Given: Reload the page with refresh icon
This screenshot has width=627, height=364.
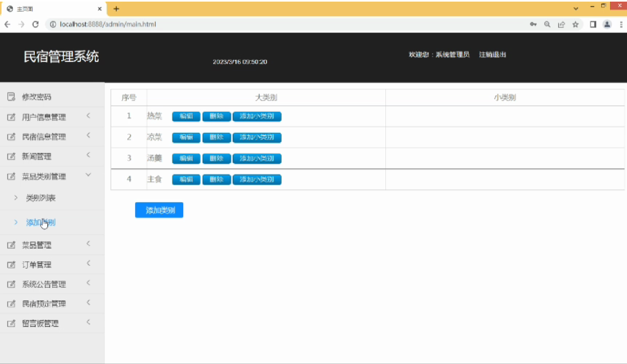Looking at the screenshot, I should 36,24.
